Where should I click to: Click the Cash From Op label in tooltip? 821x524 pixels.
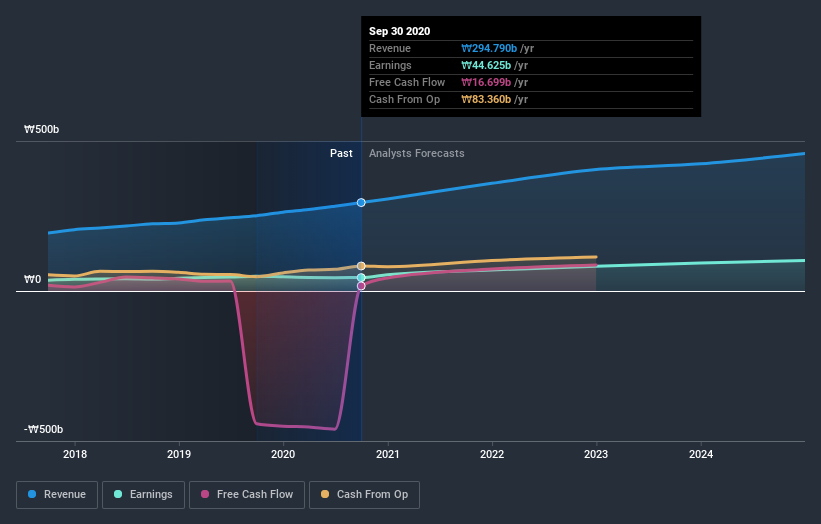(x=404, y=99)
